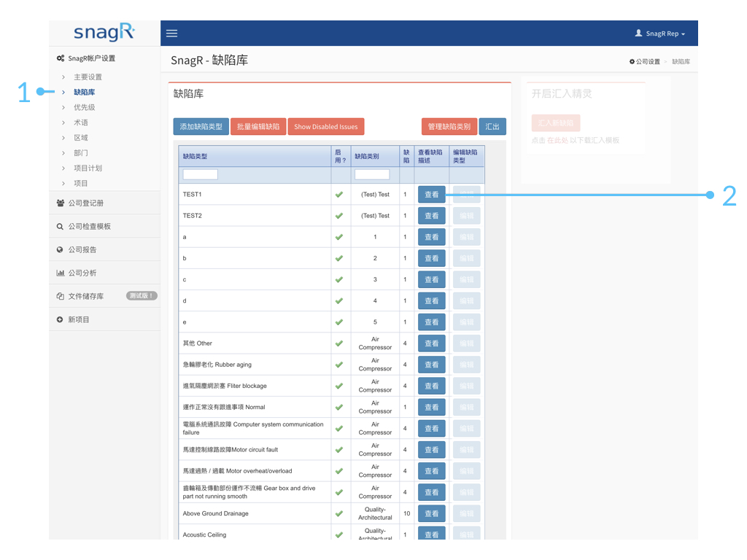This screenshot has width=747, height=560.
Task: Open 公司检查模板 menu item
Action: pyautogui.click(x=104, y=226)
